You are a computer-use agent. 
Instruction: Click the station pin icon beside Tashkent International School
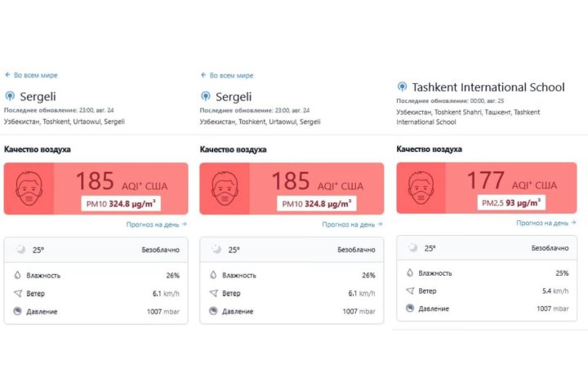tap(402, 86)
